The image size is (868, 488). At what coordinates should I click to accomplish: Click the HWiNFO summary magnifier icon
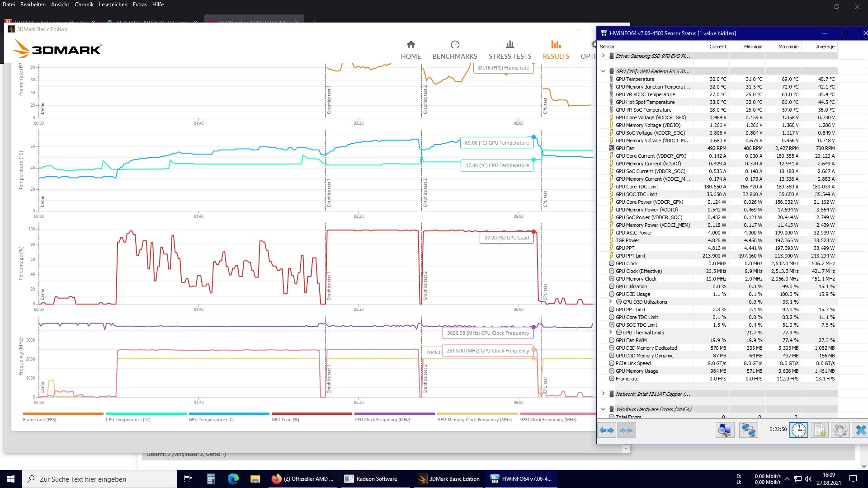tap(725, 430)
